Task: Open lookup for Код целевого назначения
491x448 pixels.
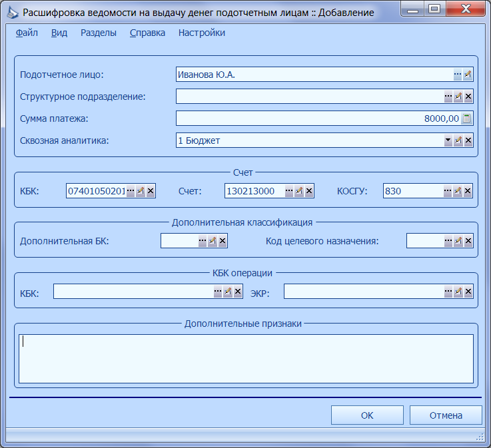Action: pos(448,241)
